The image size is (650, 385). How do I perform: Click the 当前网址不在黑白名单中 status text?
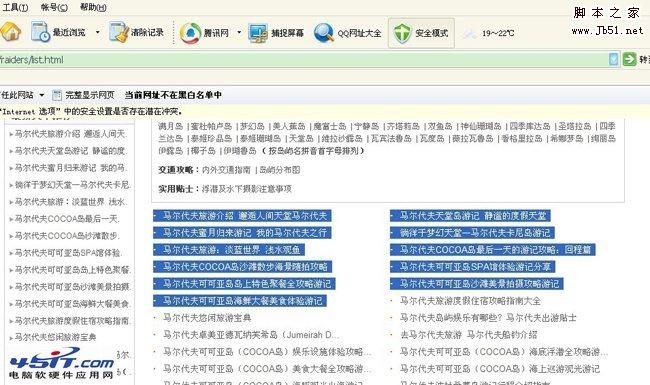click(x=173, y=95)
